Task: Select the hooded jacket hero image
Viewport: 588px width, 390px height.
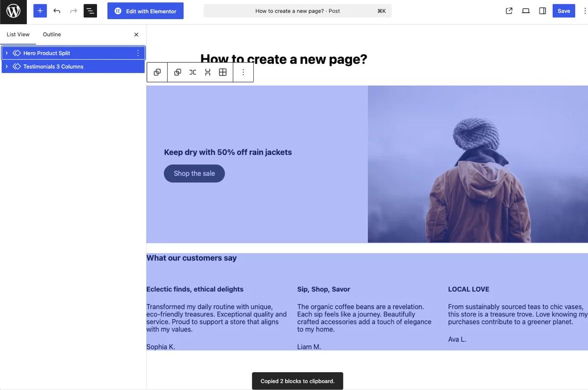Action: 478,164
